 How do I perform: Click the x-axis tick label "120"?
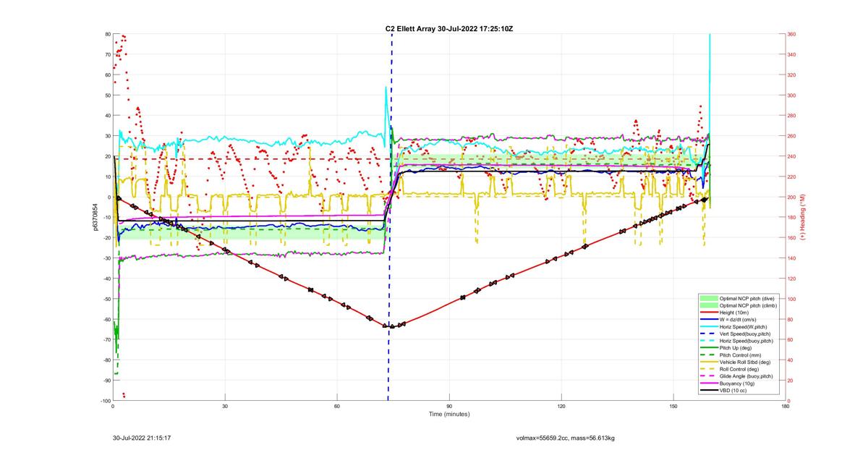561,406
